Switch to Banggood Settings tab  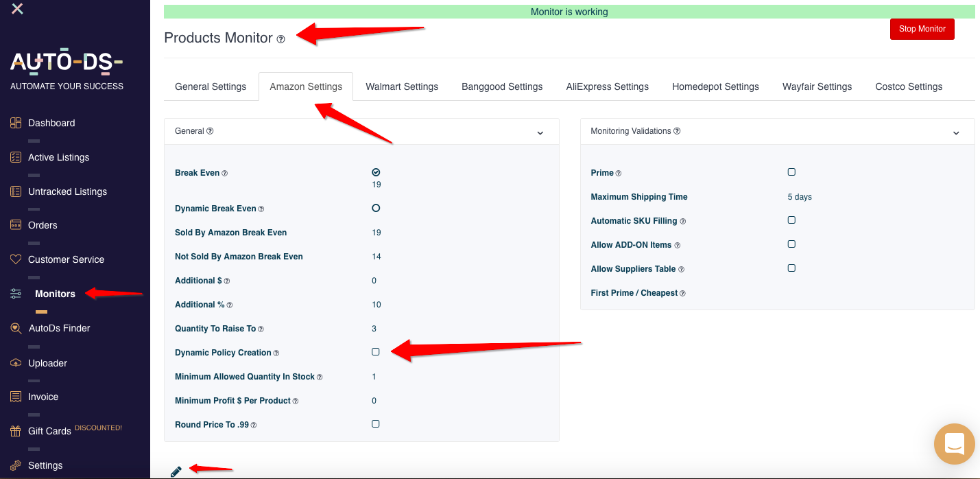(502, 86)
